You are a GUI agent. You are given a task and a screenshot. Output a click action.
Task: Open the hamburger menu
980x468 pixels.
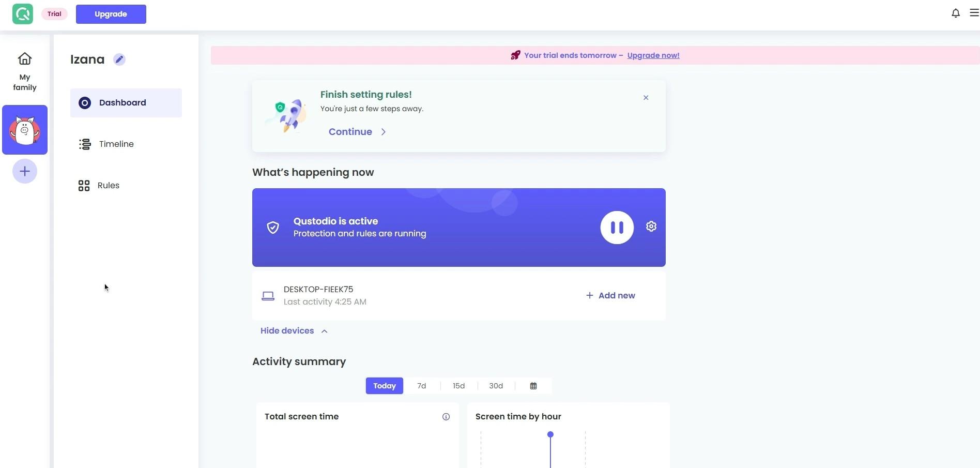point(974,13)
